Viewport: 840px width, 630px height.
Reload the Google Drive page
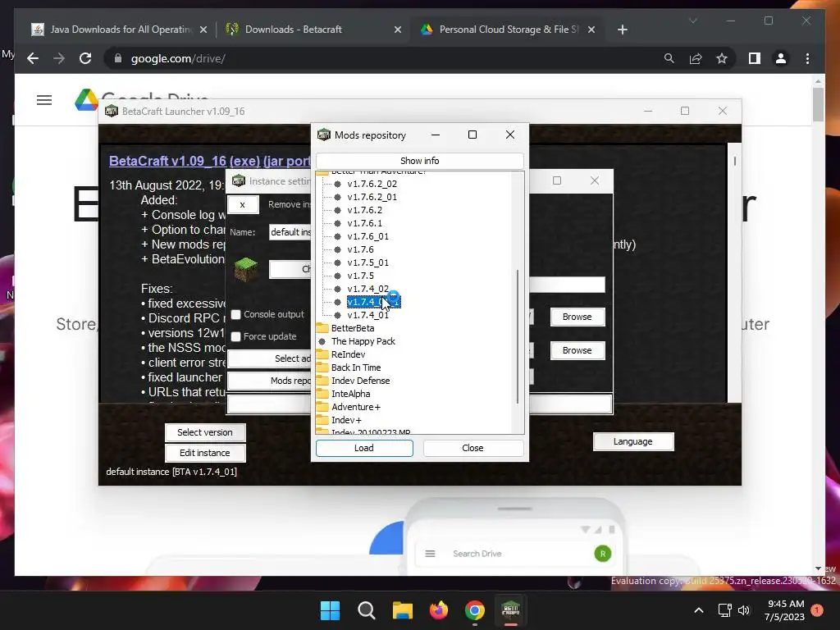(85, 58)
